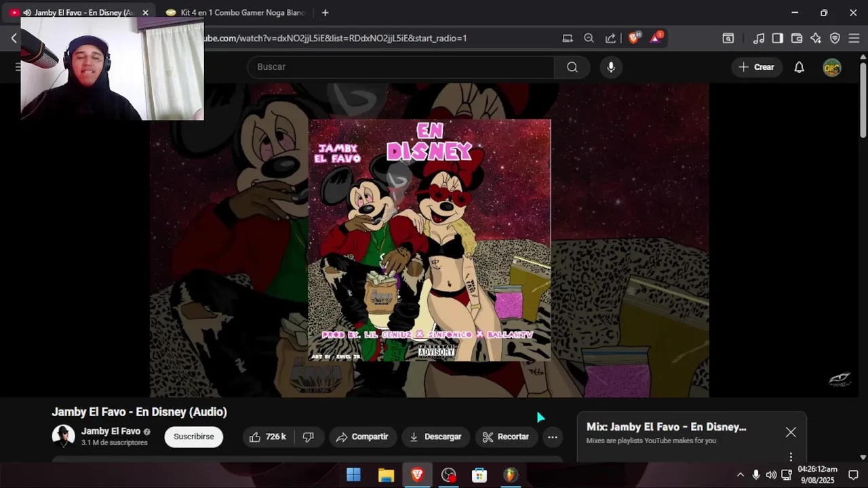Open the Brave VPN shield icon
868x488 pixels.
835,39
